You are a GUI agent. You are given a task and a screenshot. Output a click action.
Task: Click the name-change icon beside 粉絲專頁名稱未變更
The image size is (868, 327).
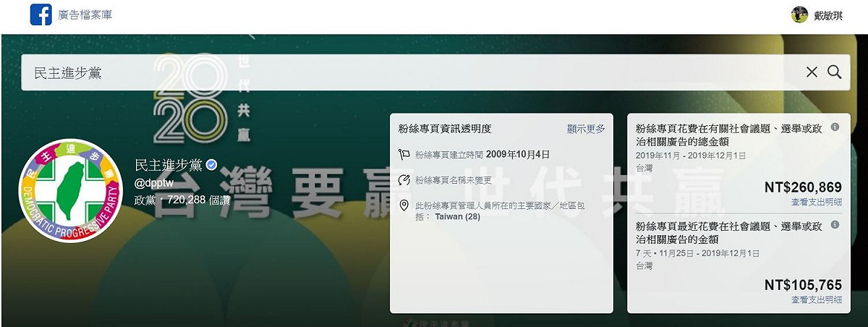pos(404,179)
